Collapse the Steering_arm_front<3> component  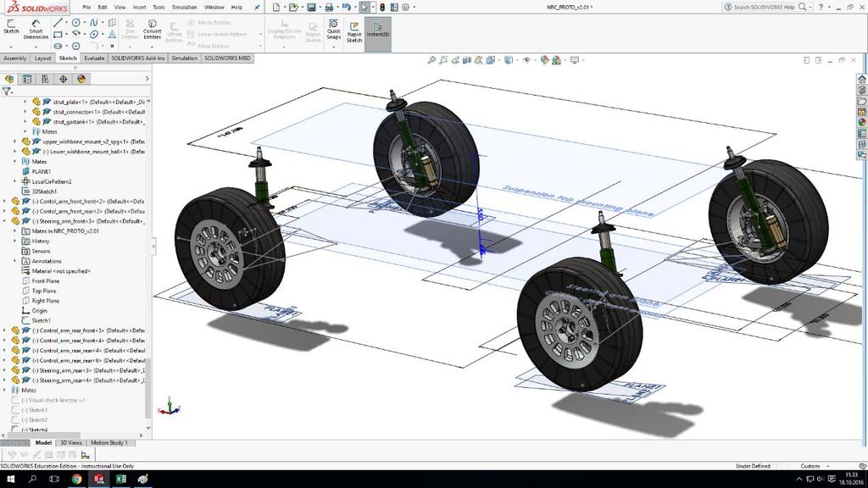(x=5, y=221)
